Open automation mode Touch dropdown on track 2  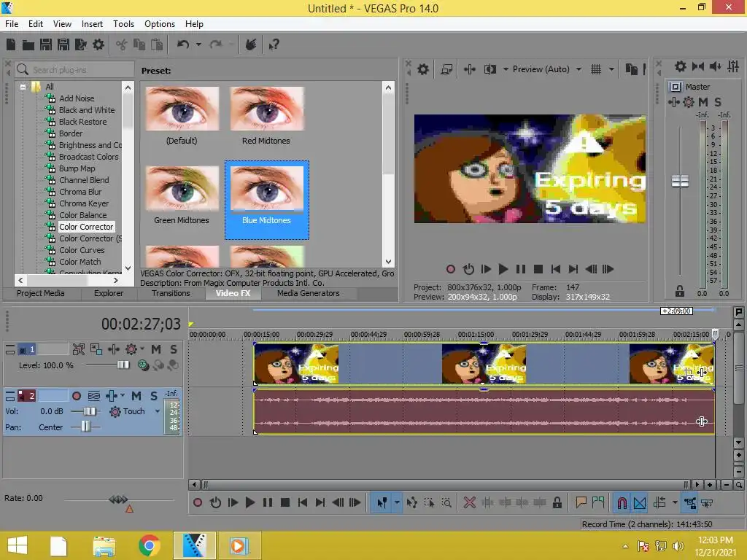click(158, 411)
